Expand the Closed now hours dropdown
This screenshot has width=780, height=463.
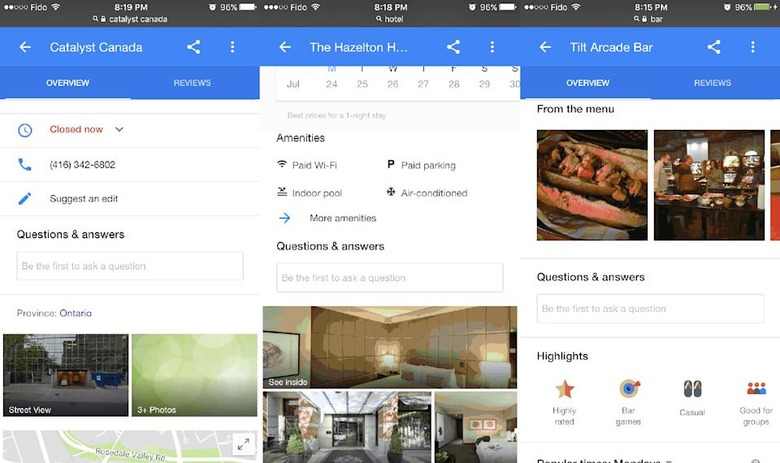pyautogui.click(x=119, y=129)
